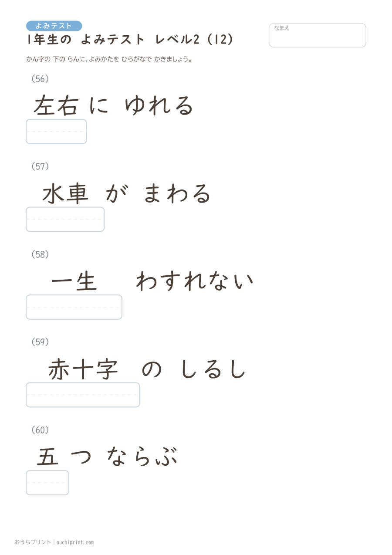Select the answer box under 五
Viewport: 392px width, 555px height.
[47, 483]
